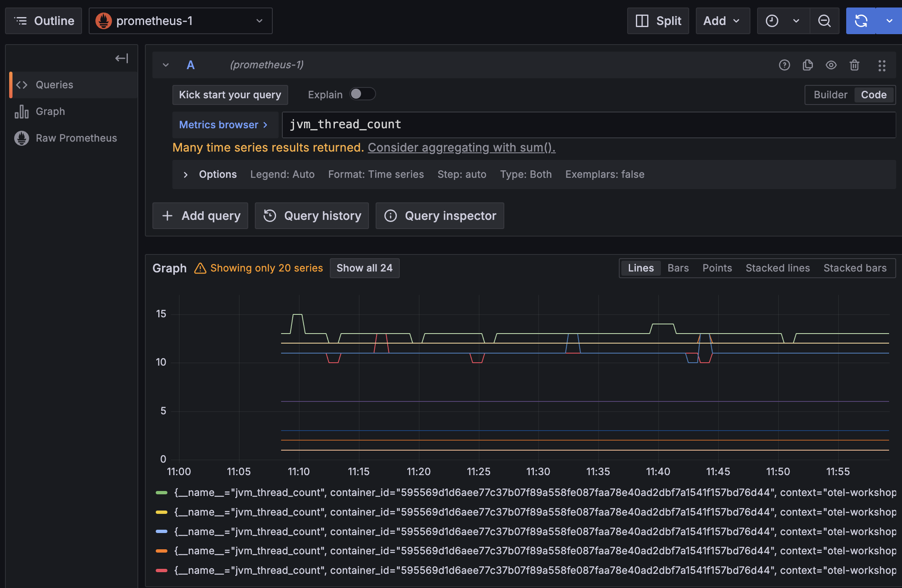This screenshot has width=902, height=588.
Task: Delete query A using the trash icon
Action: coord(854,65)
